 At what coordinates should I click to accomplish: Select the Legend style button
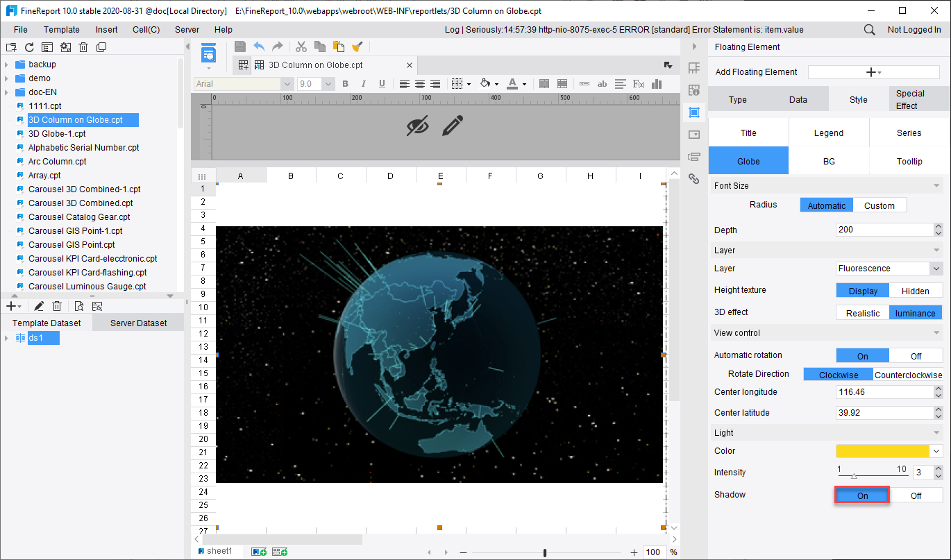(x=829, y=133)
